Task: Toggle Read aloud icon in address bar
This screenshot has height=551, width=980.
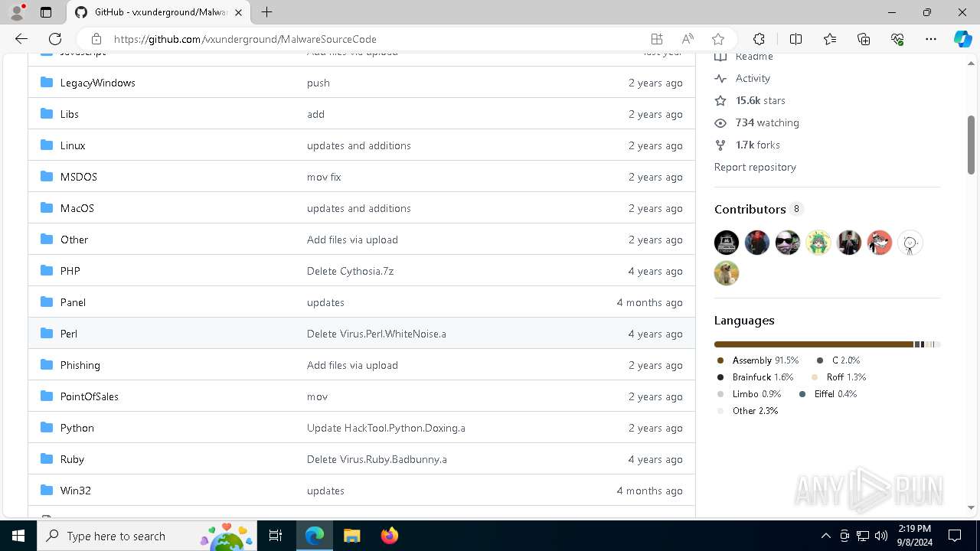Action: click(688, 39)
